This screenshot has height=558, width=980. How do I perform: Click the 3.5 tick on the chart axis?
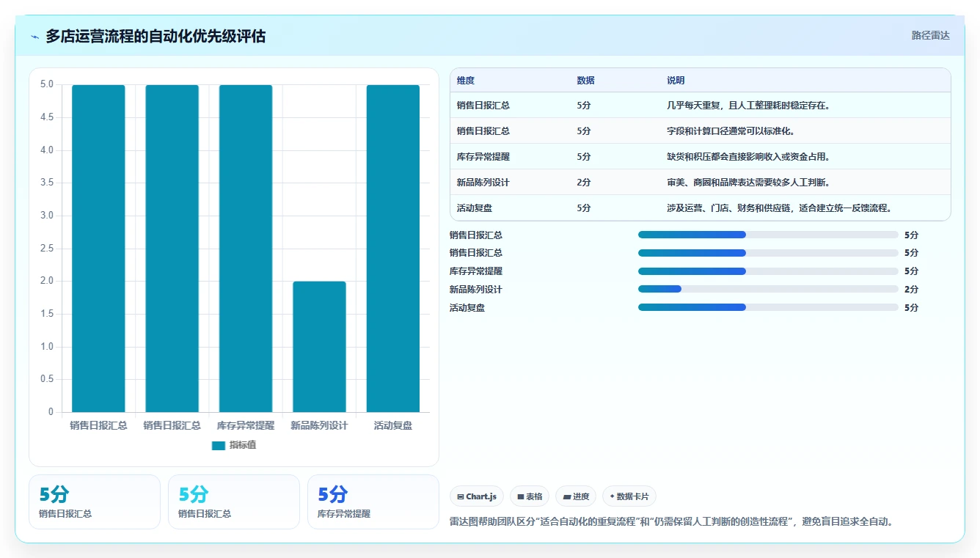coord(46,183)
